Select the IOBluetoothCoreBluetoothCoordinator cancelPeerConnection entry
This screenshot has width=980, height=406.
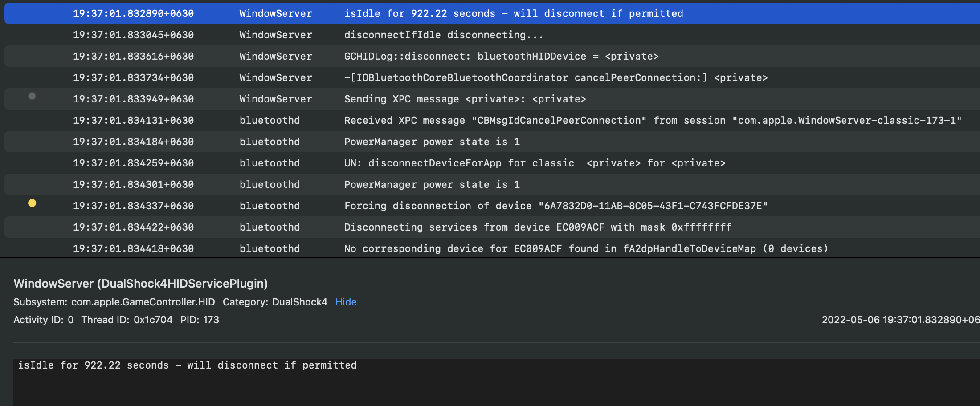pos(555,78)
